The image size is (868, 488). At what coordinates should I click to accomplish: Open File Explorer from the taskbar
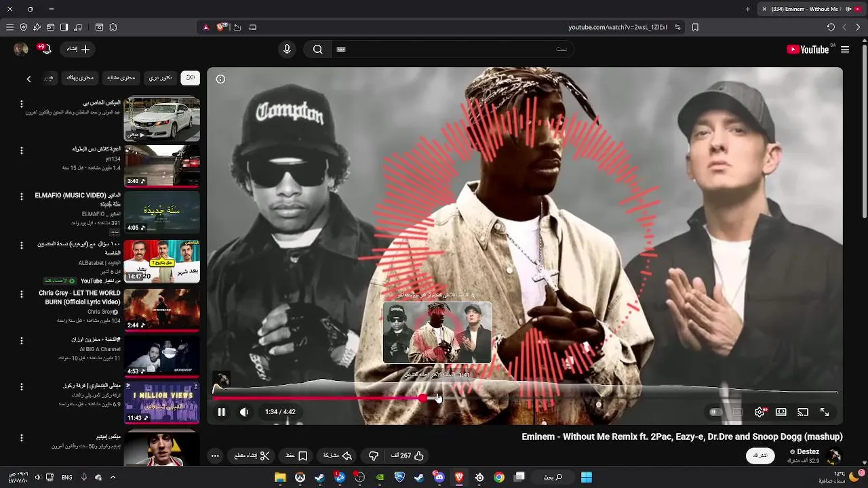pos(280,477)
